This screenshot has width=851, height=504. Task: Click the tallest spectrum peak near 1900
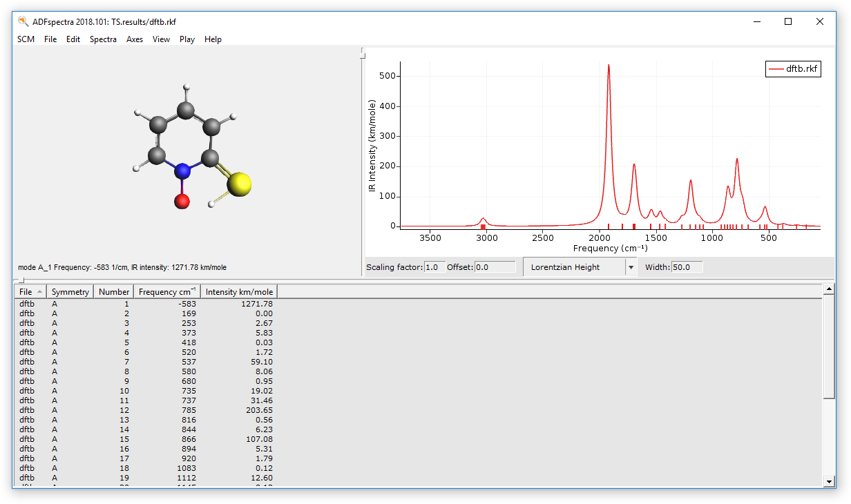pyautogui.click(x=609, y=66)
